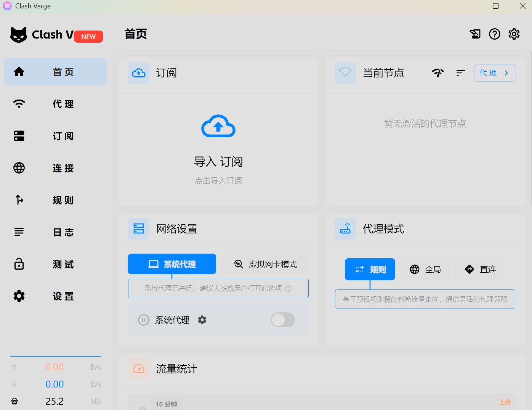
Task: Click the help circle icon beside 系统代理已关闭 hint
Action: tap(288, 288)
